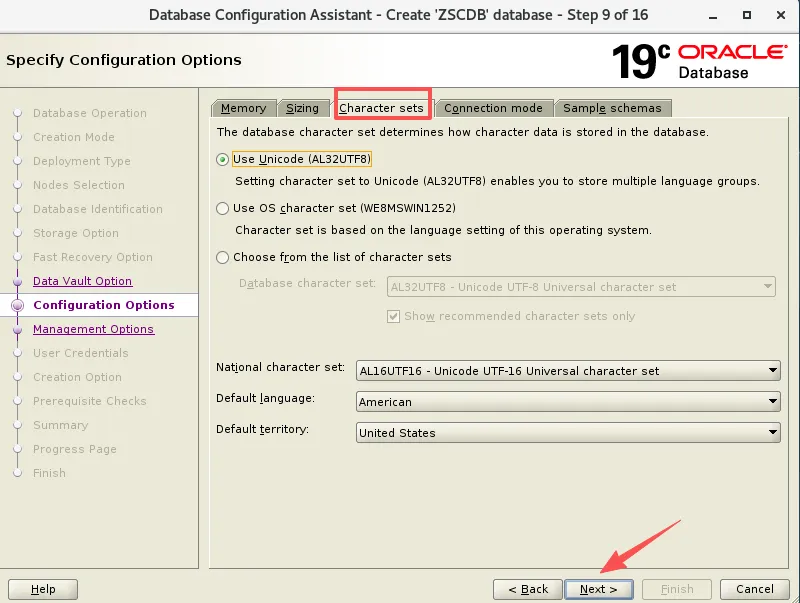800x603 pixels.
Task: Go back with the Back button
Action: coord(528,589)
